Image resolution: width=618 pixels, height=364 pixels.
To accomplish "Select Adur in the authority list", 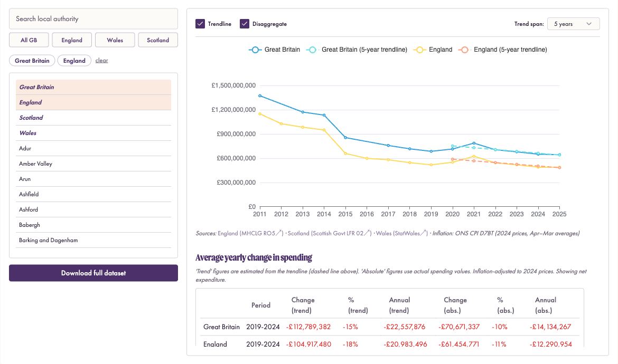I will (x=93, y=148).
